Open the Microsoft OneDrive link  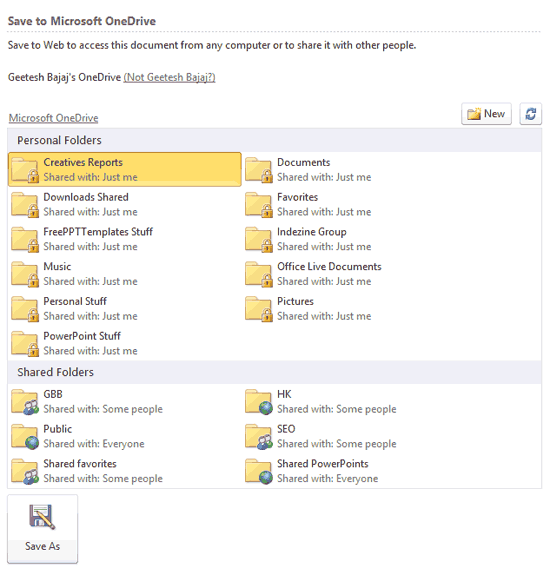tap(54, 118)
